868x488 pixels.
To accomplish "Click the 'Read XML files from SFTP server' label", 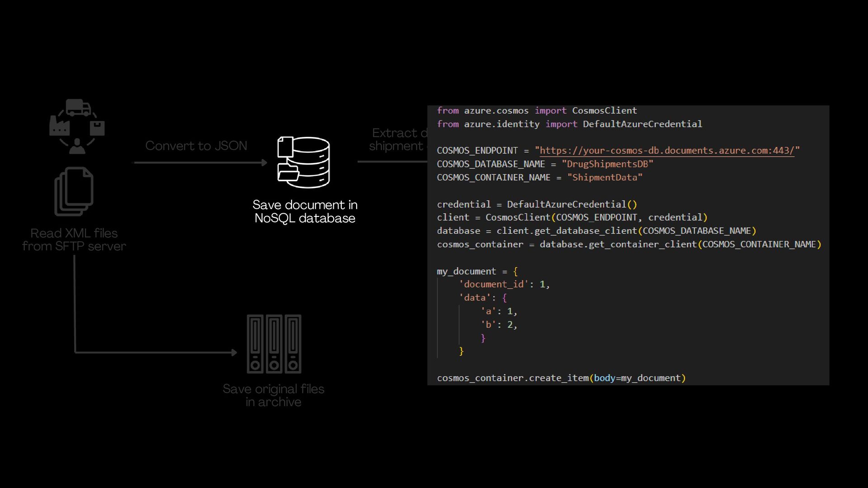I will pyautogui.click(x=74, y=239).
